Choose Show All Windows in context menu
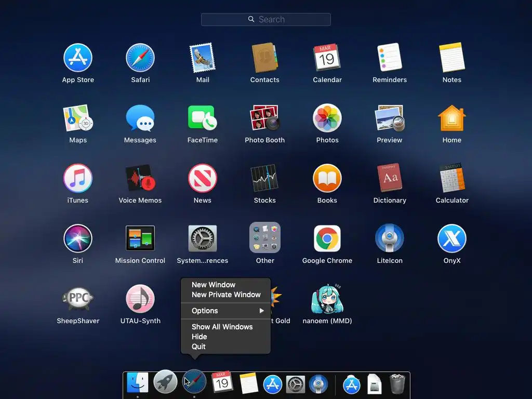This screenshot has width=532, height=399. 225,327
